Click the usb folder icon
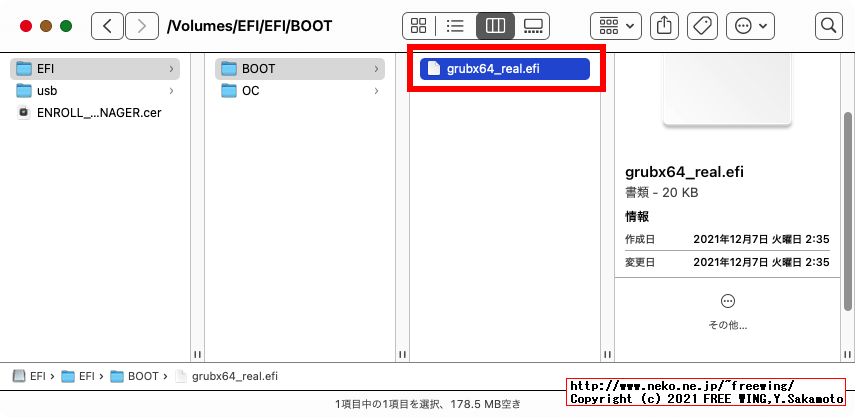This screenshot has width=855, height=418. click(24, 90)
